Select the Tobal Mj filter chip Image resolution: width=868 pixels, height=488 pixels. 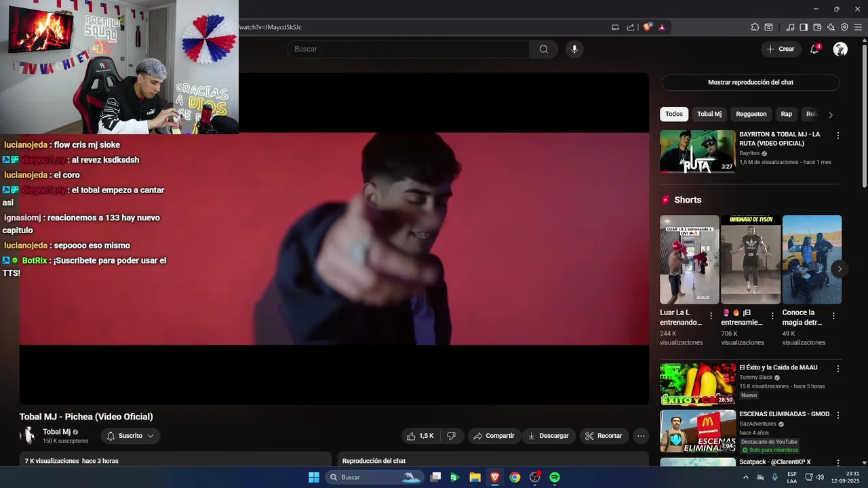pos(709,115)
